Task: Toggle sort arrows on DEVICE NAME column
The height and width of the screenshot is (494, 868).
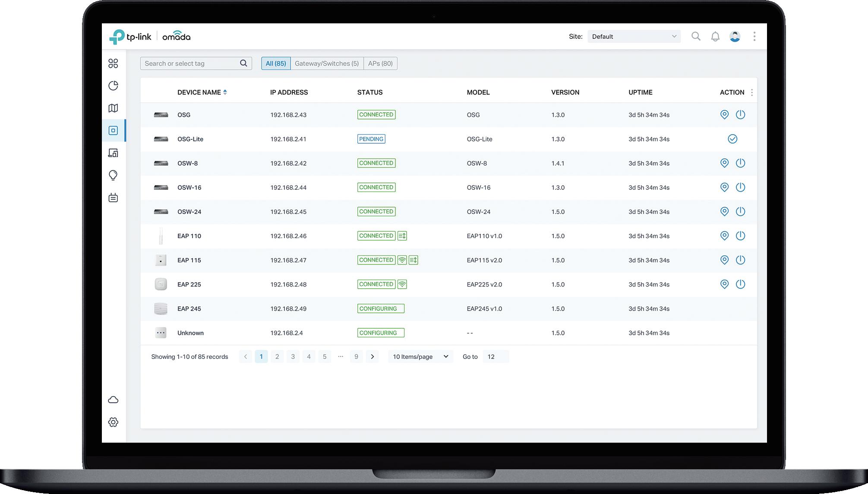Action: [x=225, y=92]
